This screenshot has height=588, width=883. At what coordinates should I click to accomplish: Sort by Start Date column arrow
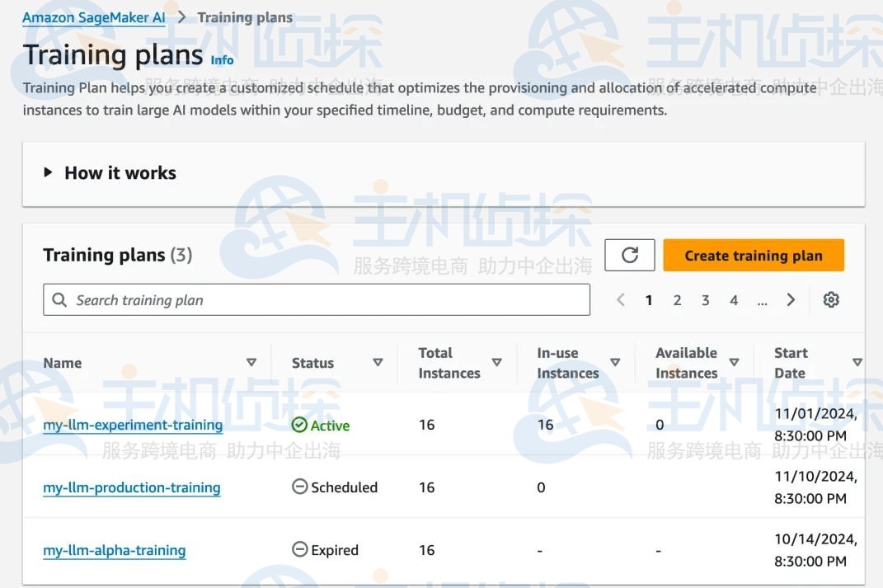[857, 363]
